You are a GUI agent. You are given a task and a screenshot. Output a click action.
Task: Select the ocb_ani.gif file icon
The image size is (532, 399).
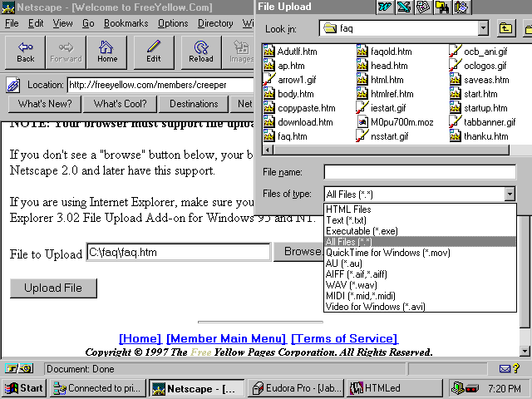455,52
